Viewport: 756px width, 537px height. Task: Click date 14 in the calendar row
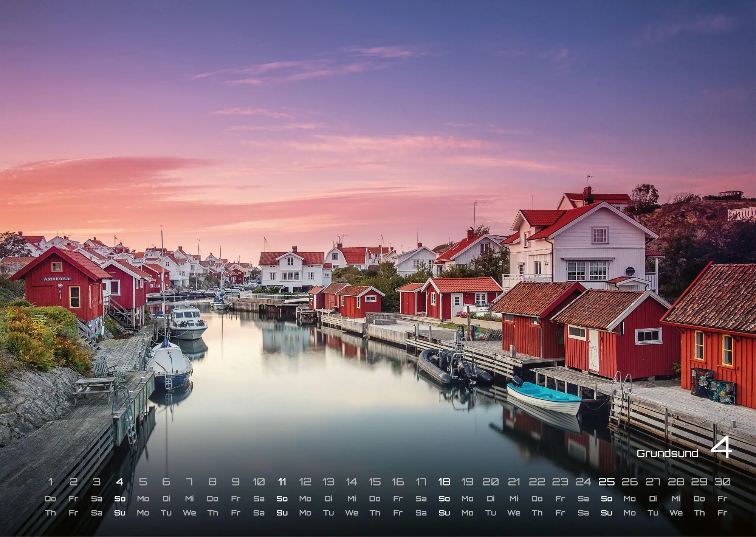[352, 482]
